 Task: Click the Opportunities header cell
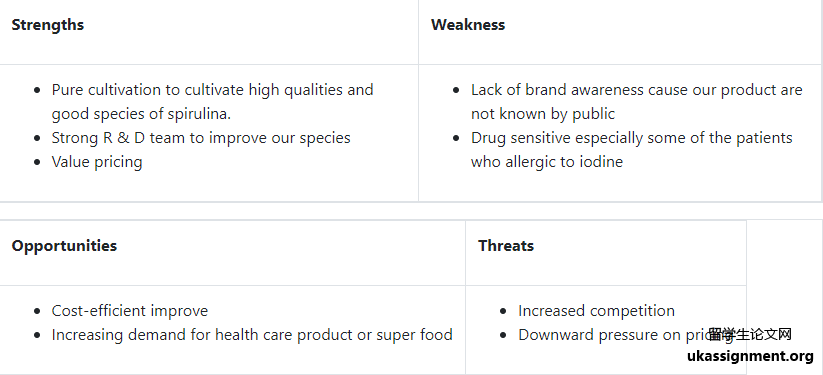[x=233, y=253]
